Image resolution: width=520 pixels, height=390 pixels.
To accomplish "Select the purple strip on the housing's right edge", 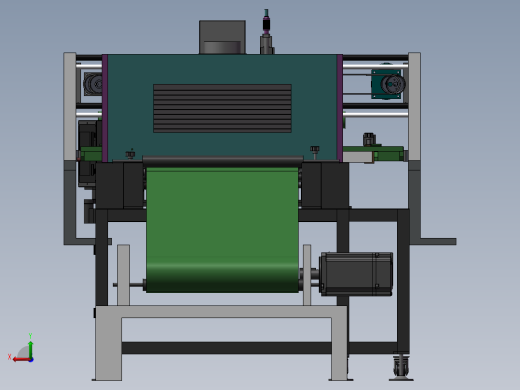I will (340, 108).
